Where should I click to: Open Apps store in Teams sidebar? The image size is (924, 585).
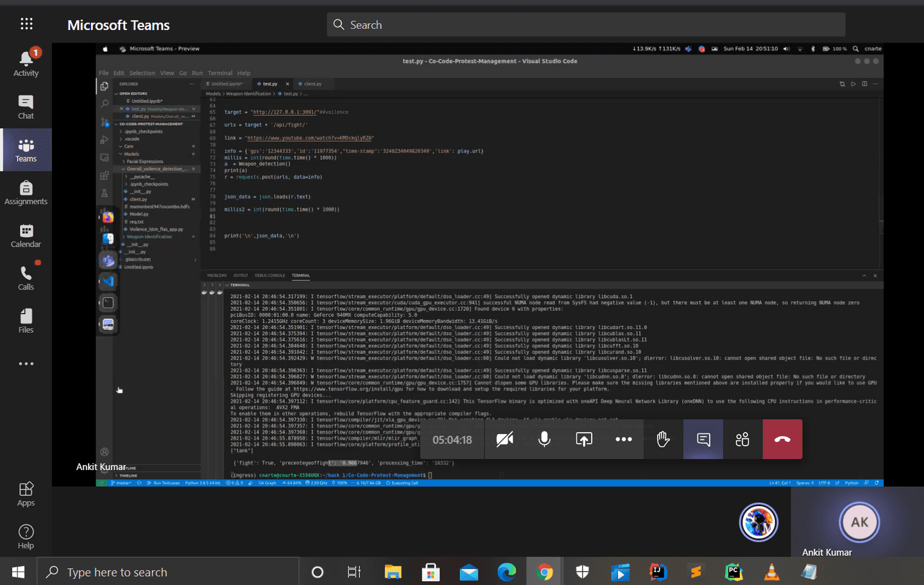(26, 494)
